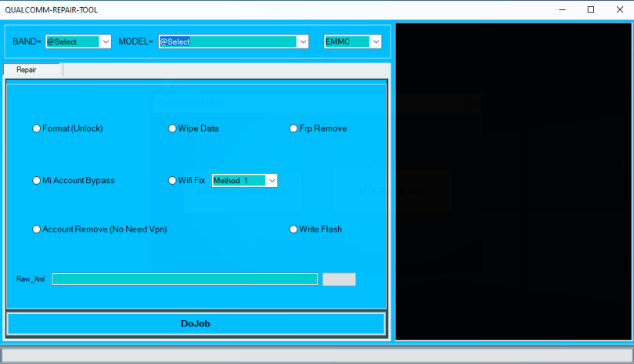Click the MODEL= label text

pyautogui.click(x=135, y=41)
